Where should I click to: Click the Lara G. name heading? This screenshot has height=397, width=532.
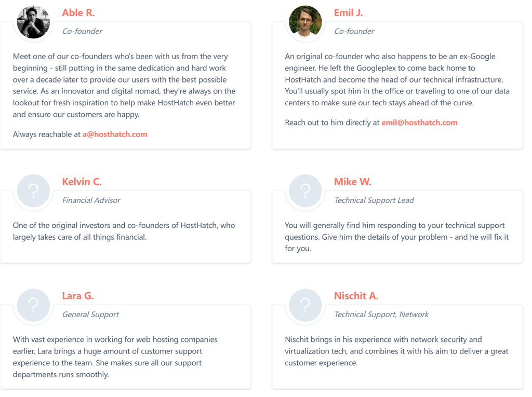(x=78, y=296)
